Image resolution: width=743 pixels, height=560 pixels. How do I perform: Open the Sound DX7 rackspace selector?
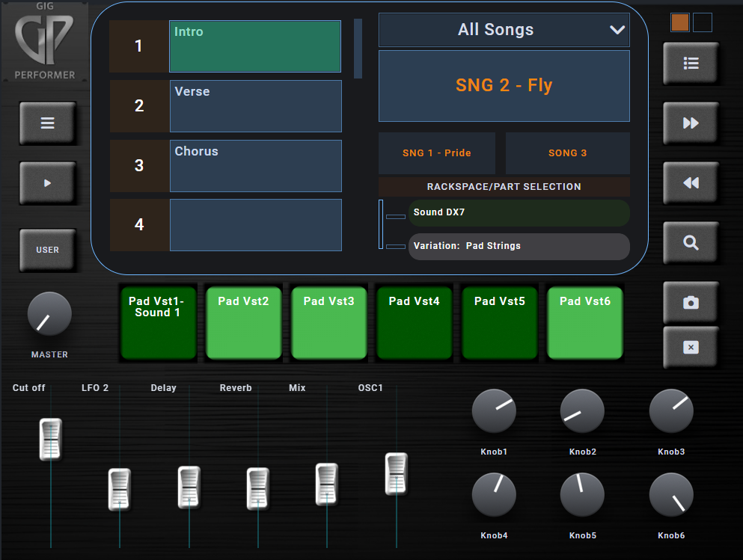pyautogui.click(x=519, y=213)
